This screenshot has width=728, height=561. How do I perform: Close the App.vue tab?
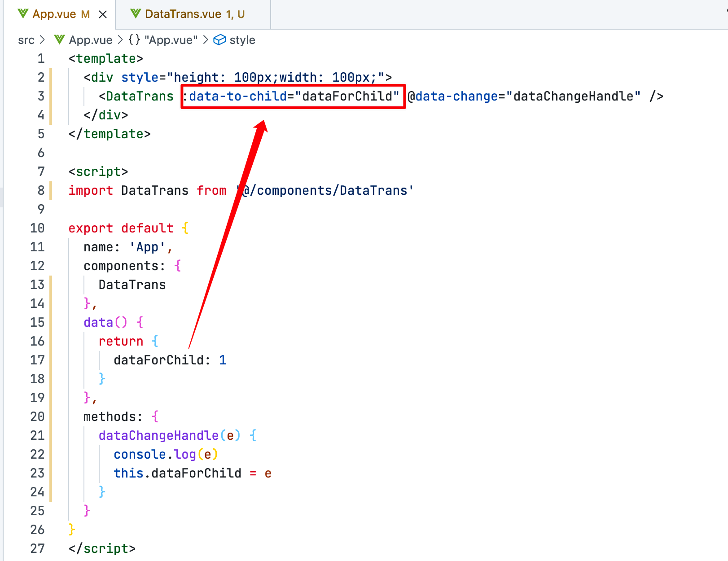(103, 14)
